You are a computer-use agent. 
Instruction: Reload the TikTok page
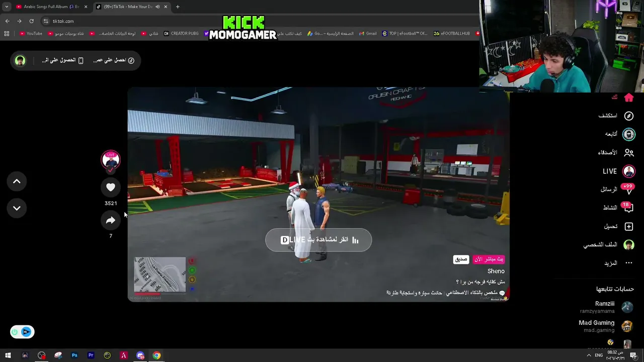click(31, 21)
